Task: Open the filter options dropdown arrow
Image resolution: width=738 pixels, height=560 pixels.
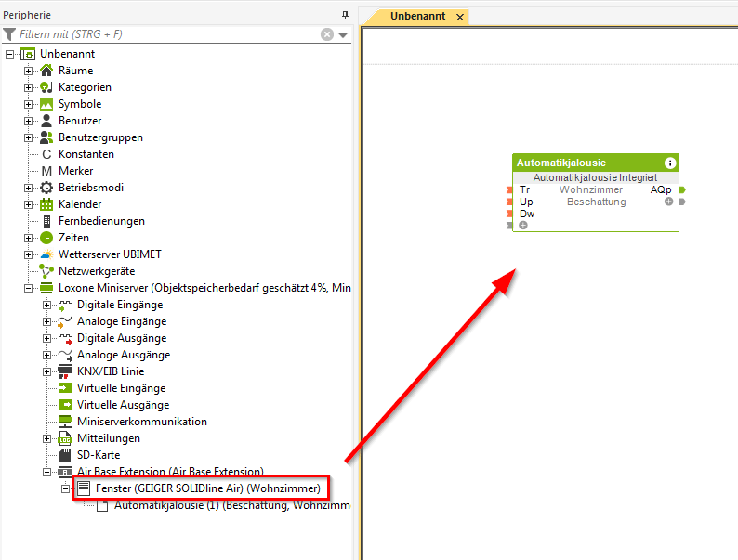Action: point(343,34)
